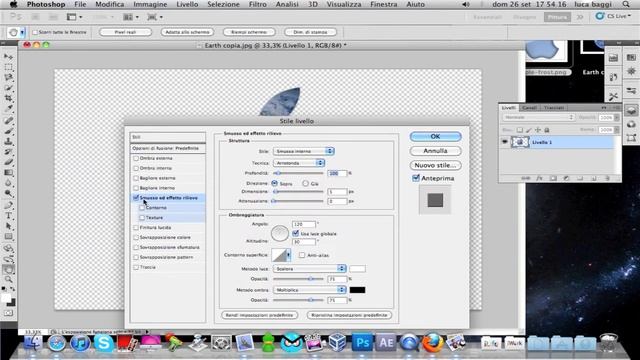Open the Livello menu
This screenshot has height=360, width=640.
[x=187, y=4]
